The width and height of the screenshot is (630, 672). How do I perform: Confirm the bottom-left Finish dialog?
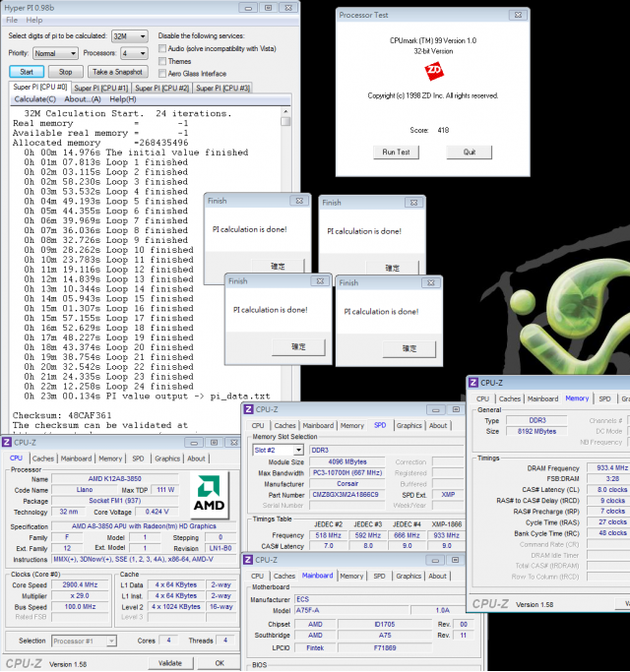pos(298,346)
